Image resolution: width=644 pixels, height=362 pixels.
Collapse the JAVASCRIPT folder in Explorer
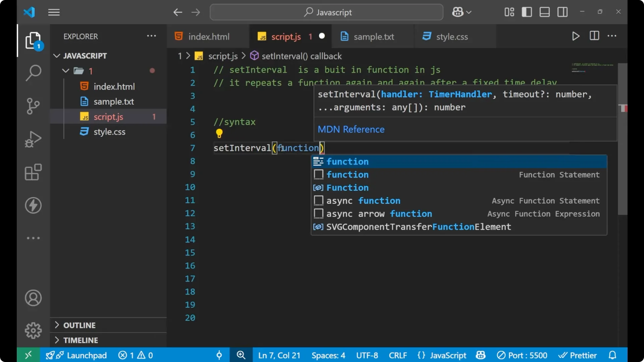56,56
